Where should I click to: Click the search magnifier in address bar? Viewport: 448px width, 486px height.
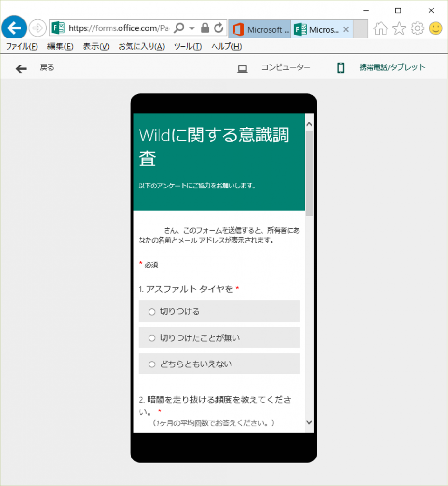tap(179, 28)
